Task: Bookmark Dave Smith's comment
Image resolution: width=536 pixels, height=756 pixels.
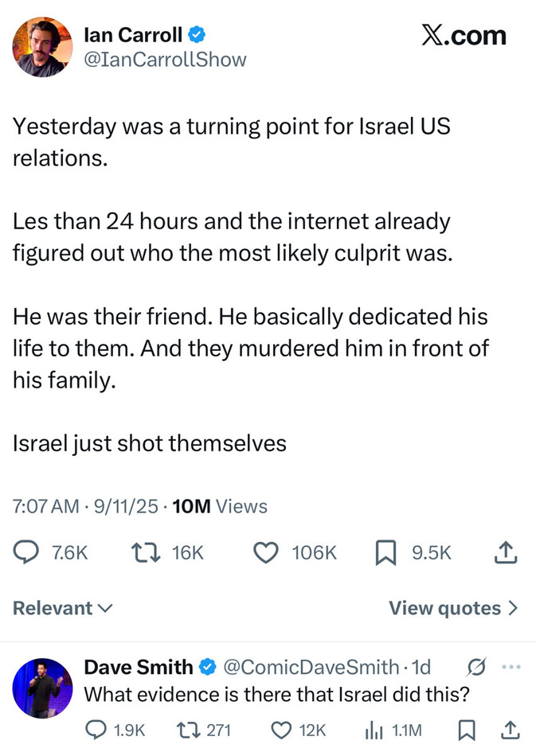Action: point(468,730)
